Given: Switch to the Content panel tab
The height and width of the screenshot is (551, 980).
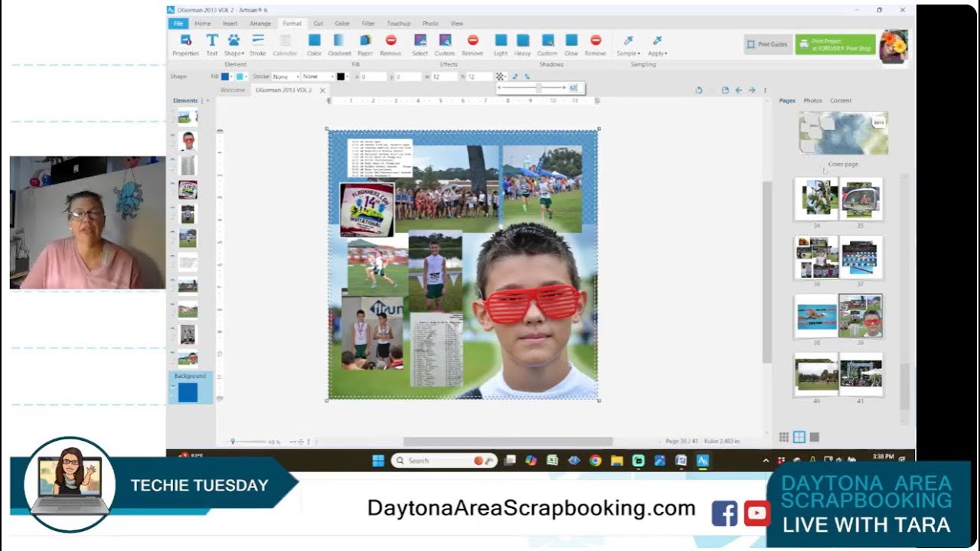Looking at the screenshot, I should coord(841,100).
